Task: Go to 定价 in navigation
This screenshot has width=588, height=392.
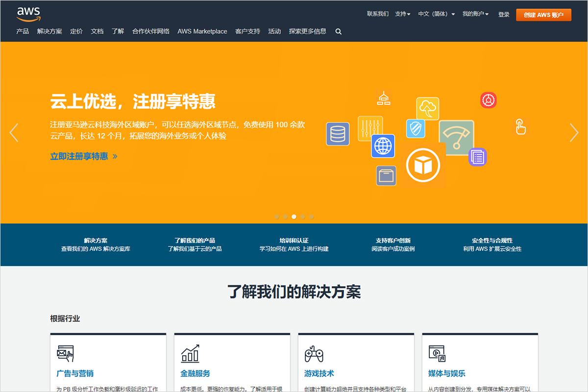Action: [x=76, y=31]
